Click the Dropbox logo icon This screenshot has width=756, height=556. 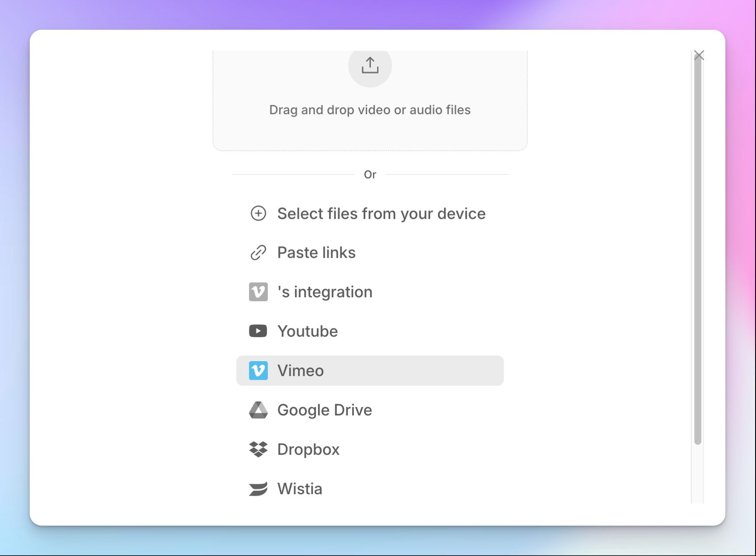[258, 449]
